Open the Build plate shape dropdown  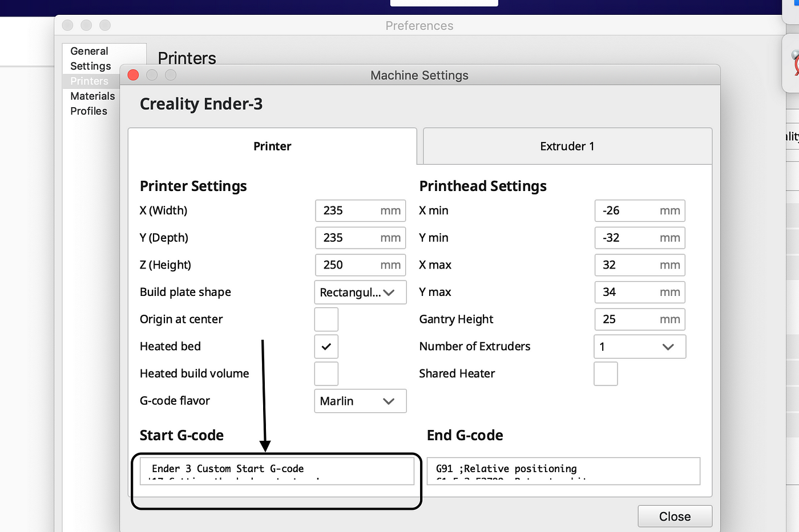point(360,292)
